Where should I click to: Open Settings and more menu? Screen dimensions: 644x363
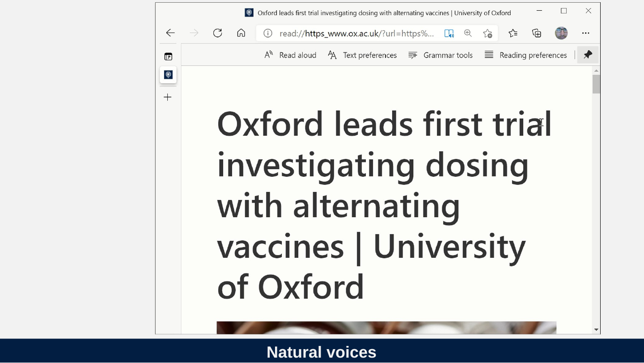(x=585, y=33)
